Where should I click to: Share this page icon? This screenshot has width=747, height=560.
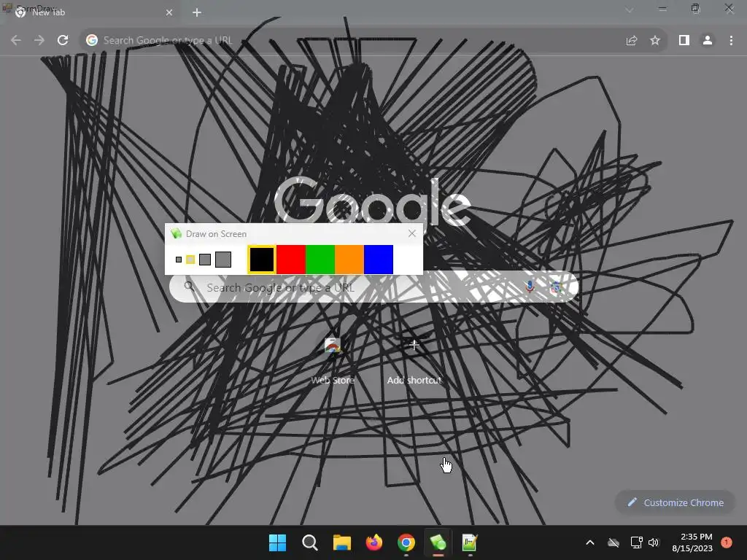point(631,41)
